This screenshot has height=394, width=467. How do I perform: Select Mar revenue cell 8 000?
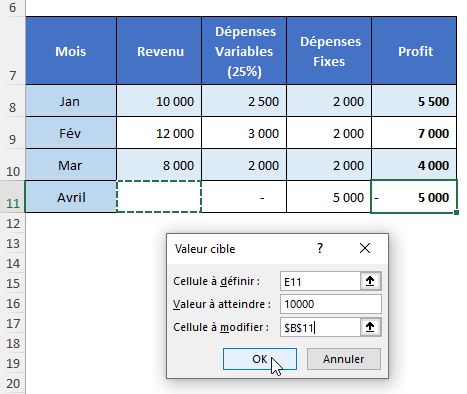click(159, 165)
